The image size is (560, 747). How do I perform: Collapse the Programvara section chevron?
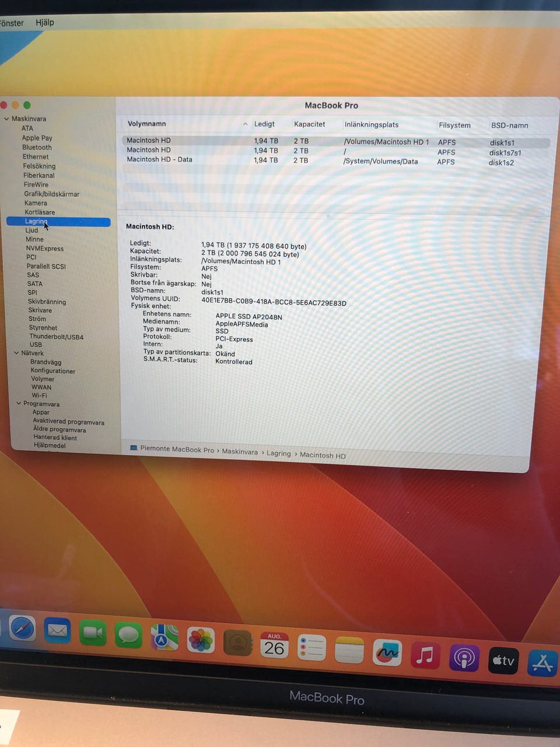(x=19, y=404)
